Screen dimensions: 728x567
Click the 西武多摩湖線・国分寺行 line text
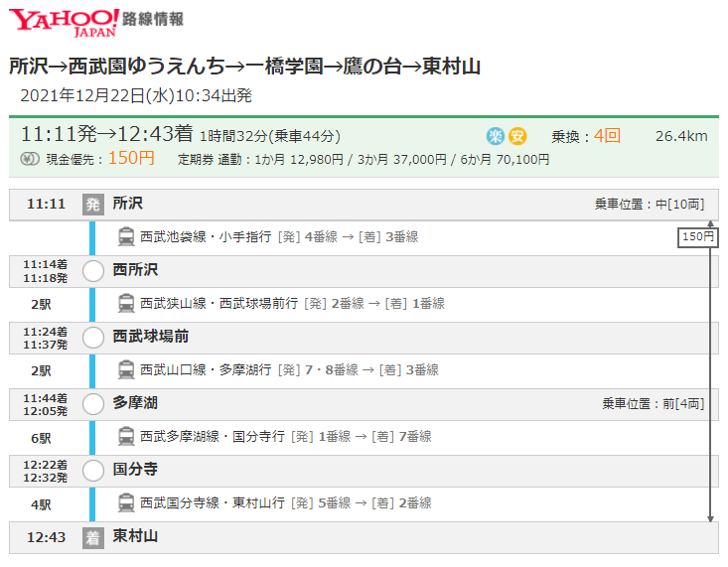pyautogui.click(x=213, y=436)
